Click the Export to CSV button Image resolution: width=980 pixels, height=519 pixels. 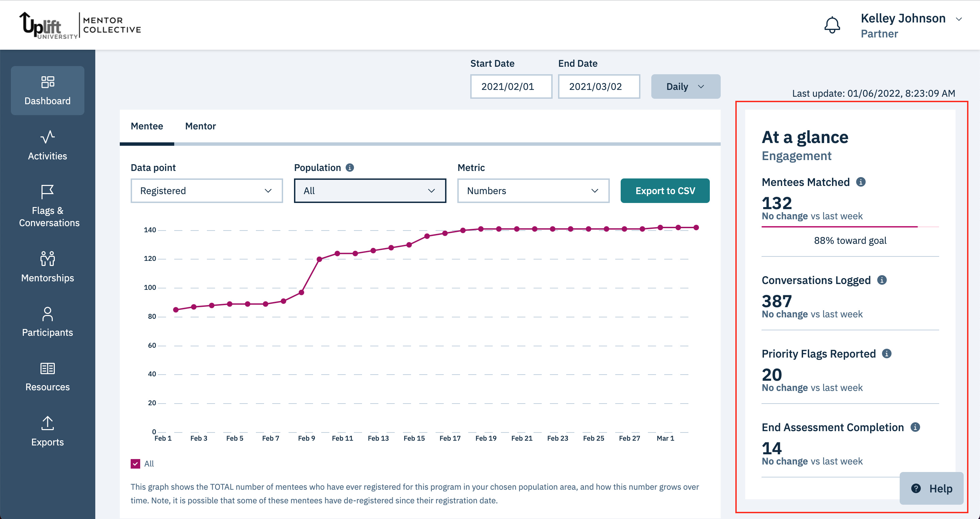tap(665, 190)
